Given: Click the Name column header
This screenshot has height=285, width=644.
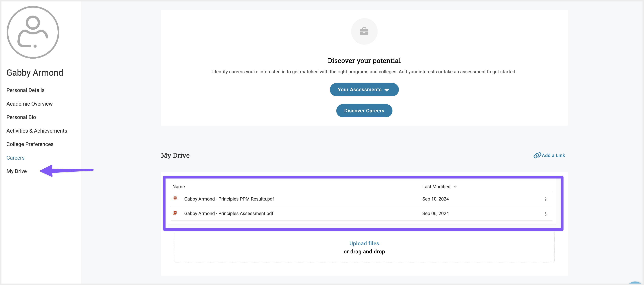Looking at the screenshot, I should (x=179, y=187).
